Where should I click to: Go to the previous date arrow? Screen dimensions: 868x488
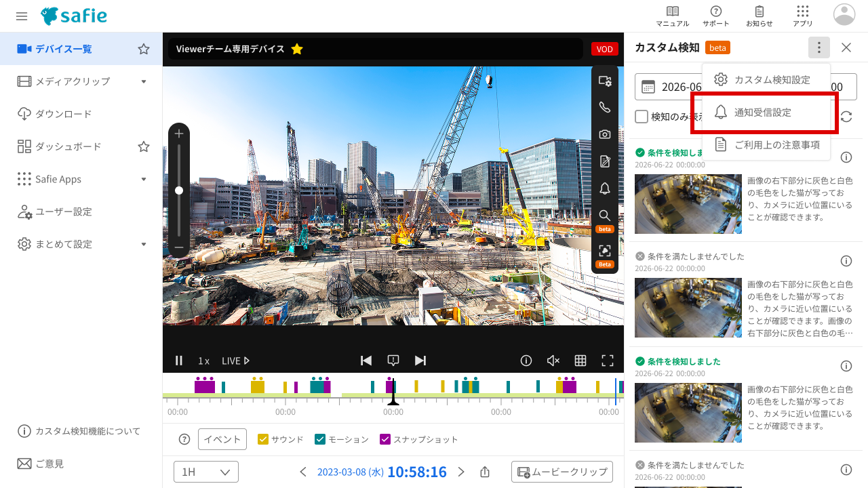click(303, 472)
